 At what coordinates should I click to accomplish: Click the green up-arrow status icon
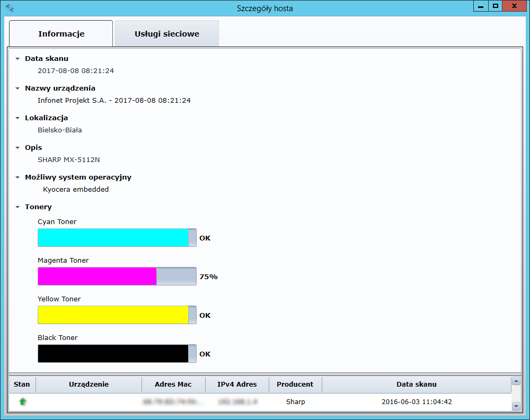[x=23, y=401]
